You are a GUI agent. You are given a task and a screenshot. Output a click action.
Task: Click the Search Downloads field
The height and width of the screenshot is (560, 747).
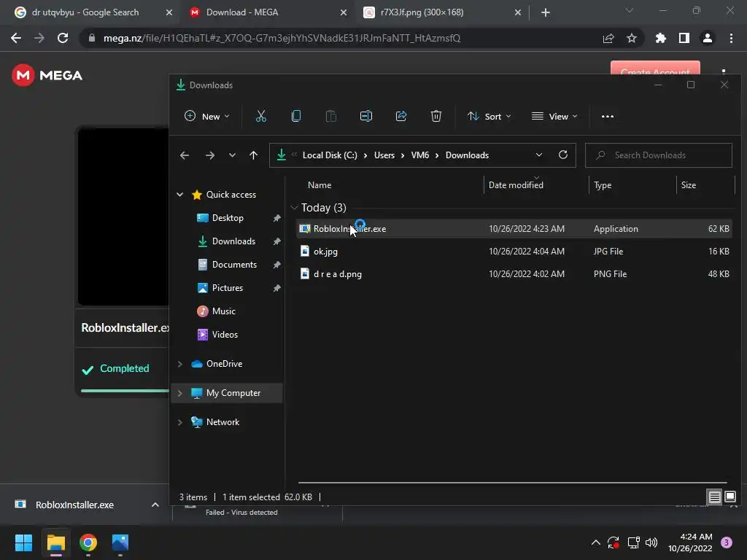coord(659,155)
